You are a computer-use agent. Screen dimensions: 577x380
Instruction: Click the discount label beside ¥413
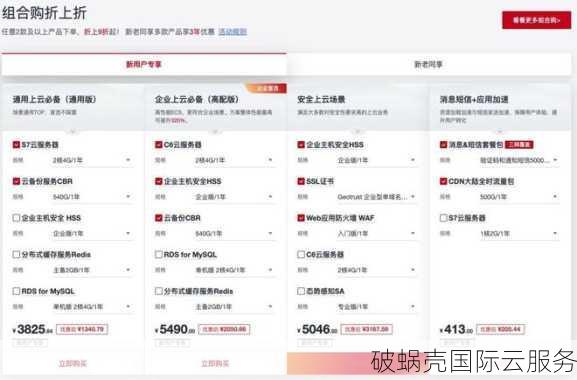tap(500, 329)
